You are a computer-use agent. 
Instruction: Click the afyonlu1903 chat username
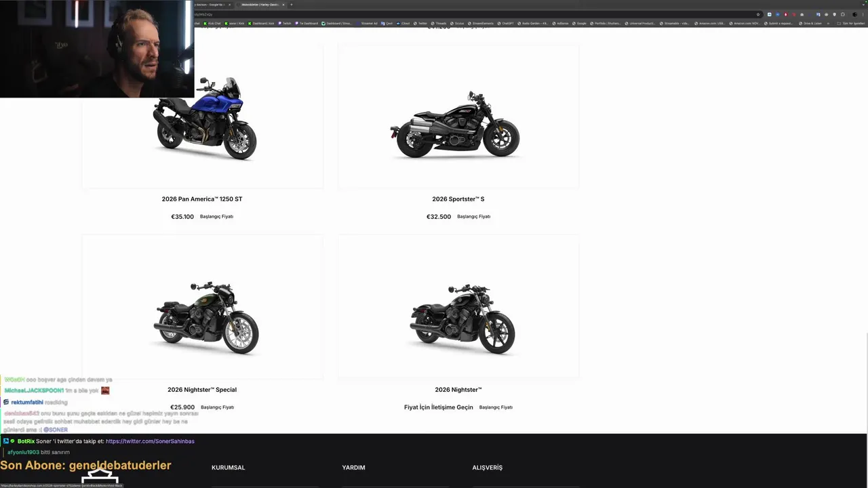click(x=23, y=452)
